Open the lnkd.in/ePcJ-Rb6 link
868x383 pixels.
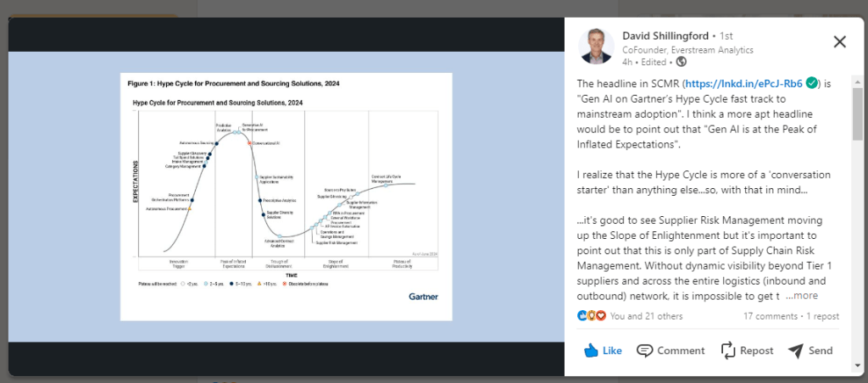(743, 83)
